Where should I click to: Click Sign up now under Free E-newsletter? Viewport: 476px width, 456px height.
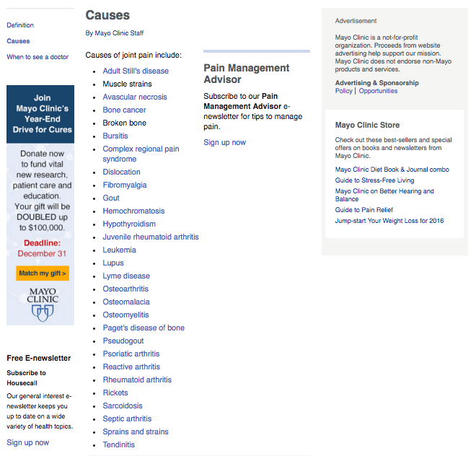(x=28, y=442)
